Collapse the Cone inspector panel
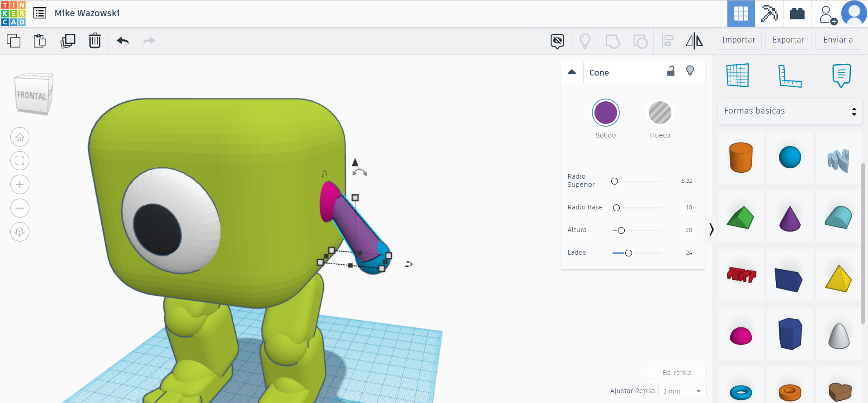 (572, 72)
